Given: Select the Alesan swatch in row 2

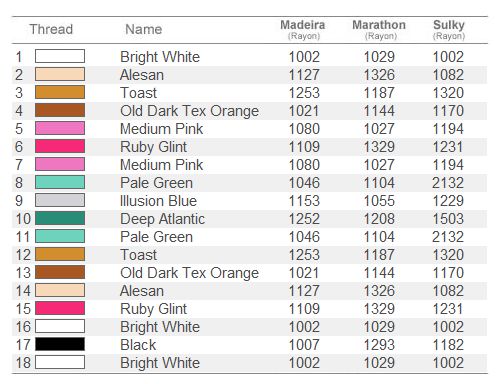Looking at the screenshot, I should (60, 74).
